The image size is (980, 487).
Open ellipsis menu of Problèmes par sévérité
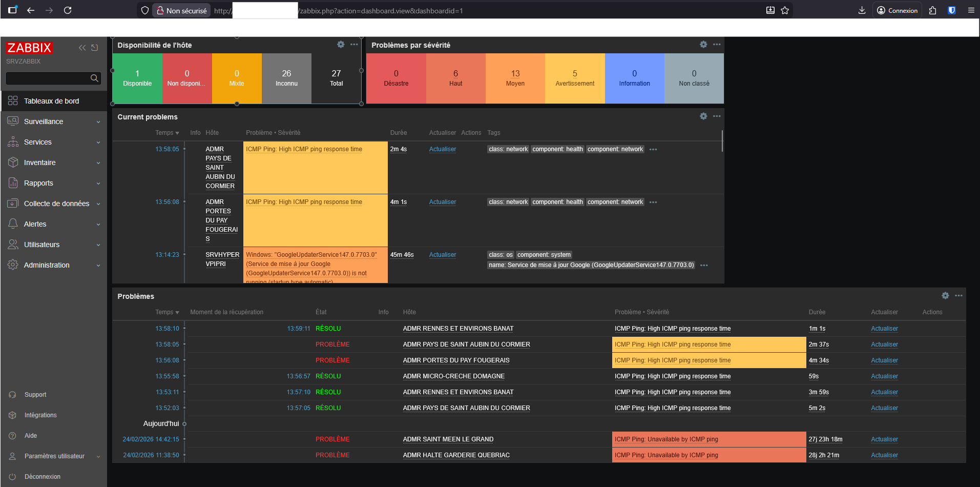coord(717,45)
